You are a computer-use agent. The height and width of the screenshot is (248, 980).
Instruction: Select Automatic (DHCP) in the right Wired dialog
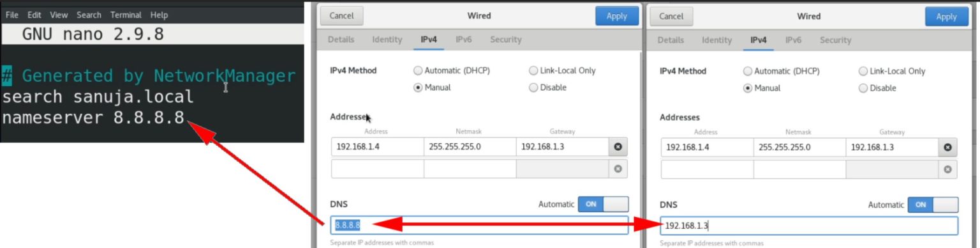[782, 71]
